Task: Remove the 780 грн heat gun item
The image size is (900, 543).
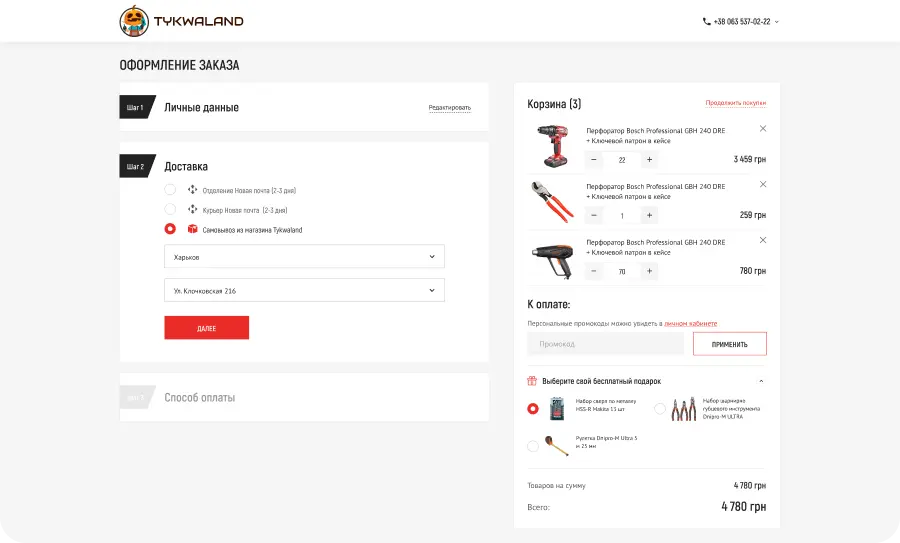Action: click(763, 240)
